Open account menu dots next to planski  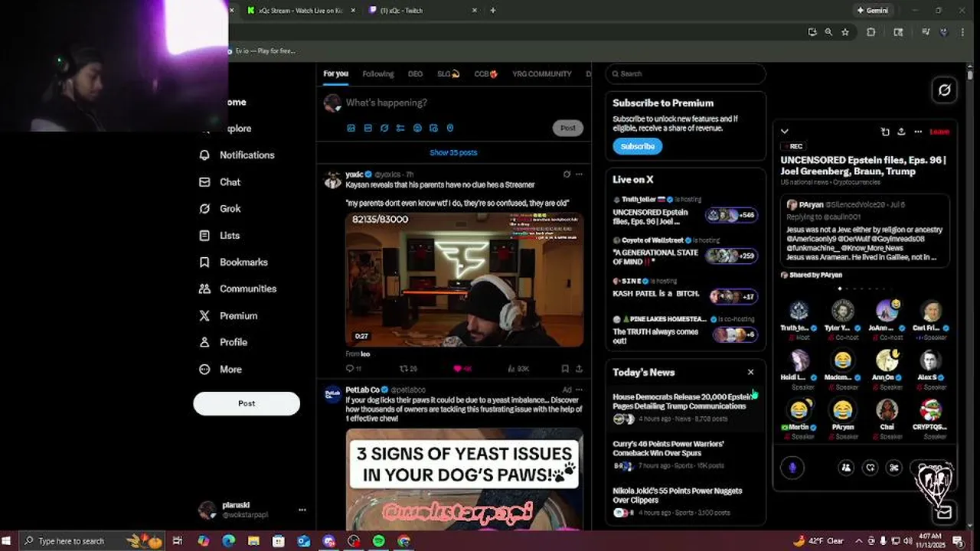coord(302,510)
